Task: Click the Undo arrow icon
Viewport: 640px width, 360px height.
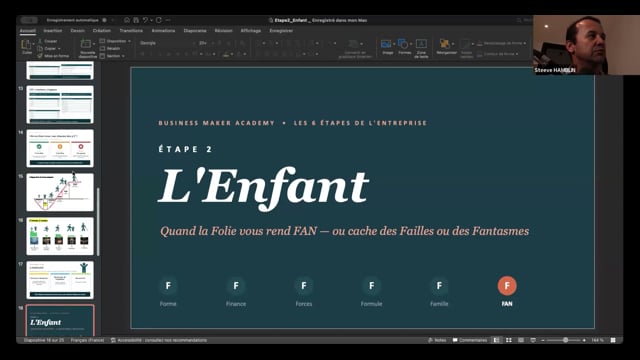Action: [x=145, y=20]
